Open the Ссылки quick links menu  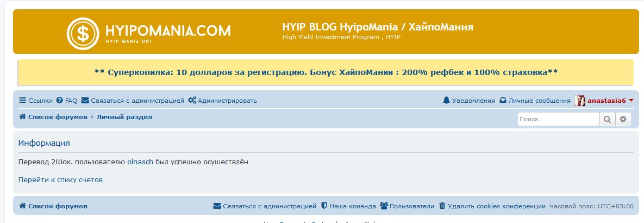(36, 101)
